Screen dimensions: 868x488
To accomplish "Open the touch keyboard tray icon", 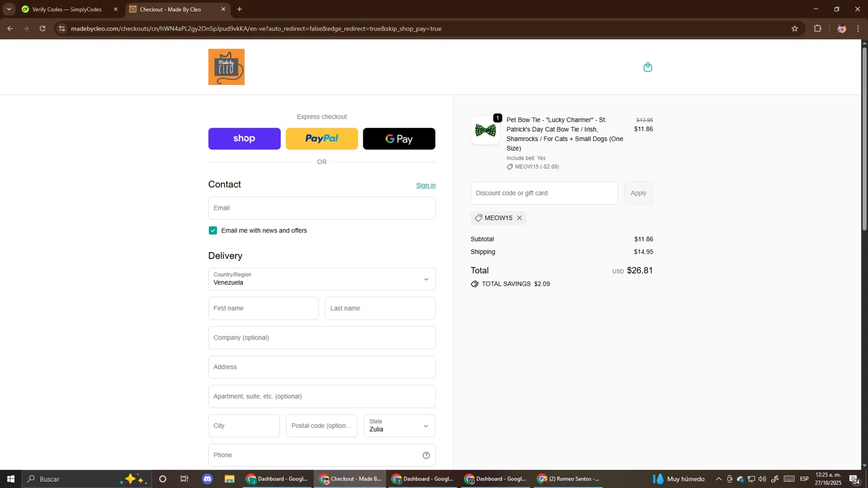I will click(x=789, y=479).
